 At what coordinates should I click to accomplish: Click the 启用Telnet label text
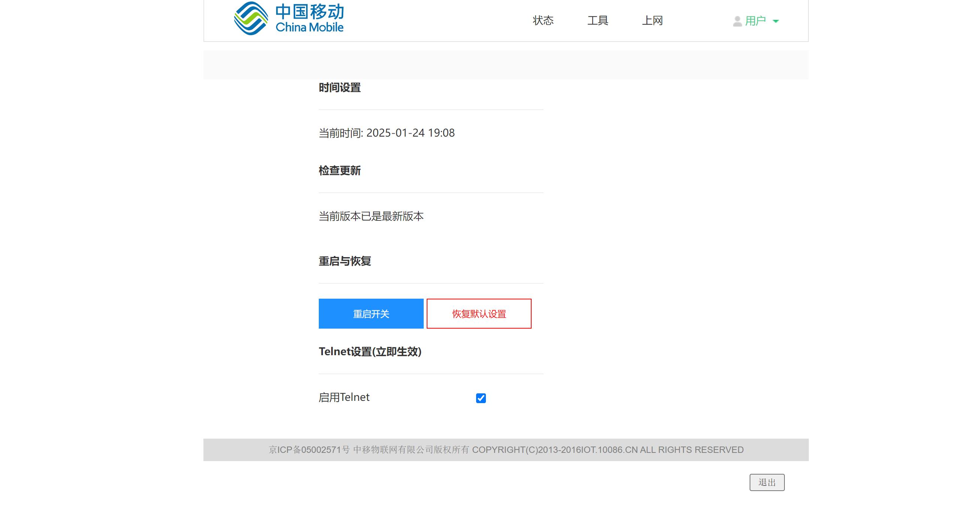click(344, 397)
